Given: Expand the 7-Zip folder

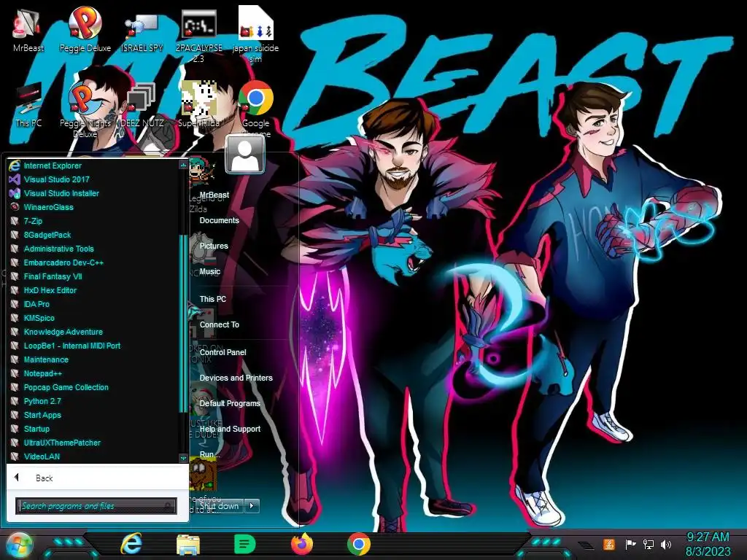Looking at the screenshot, I should pyautogui.click(x=93, y=221).
